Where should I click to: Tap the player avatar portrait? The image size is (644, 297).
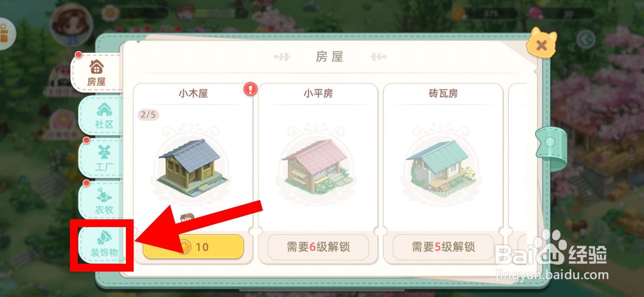(x=71, y=25)
